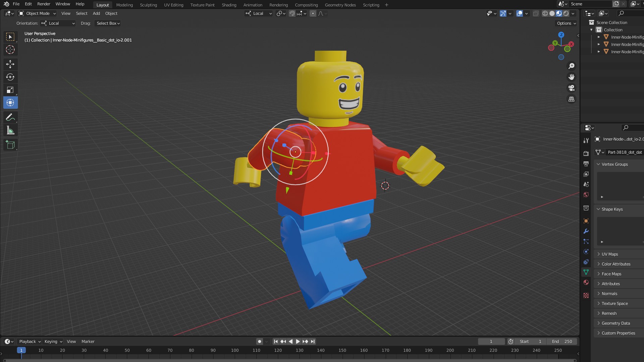644x362 pixels.
Task: Open the Orientation Local dropdown
Action: click(58, 23)
